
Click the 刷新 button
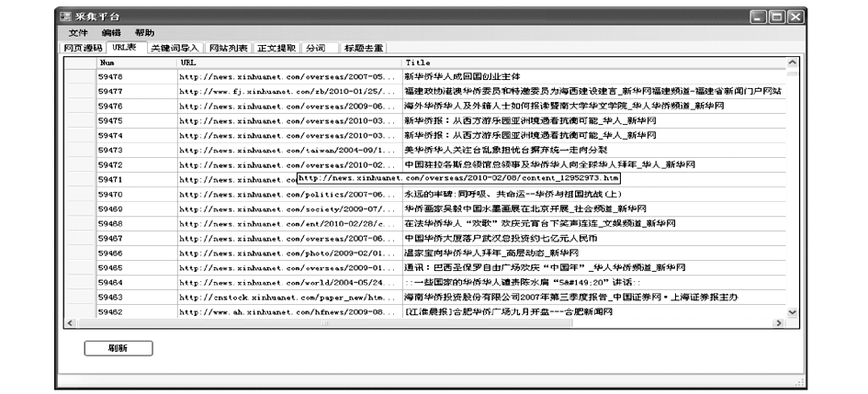coord(118,348)
